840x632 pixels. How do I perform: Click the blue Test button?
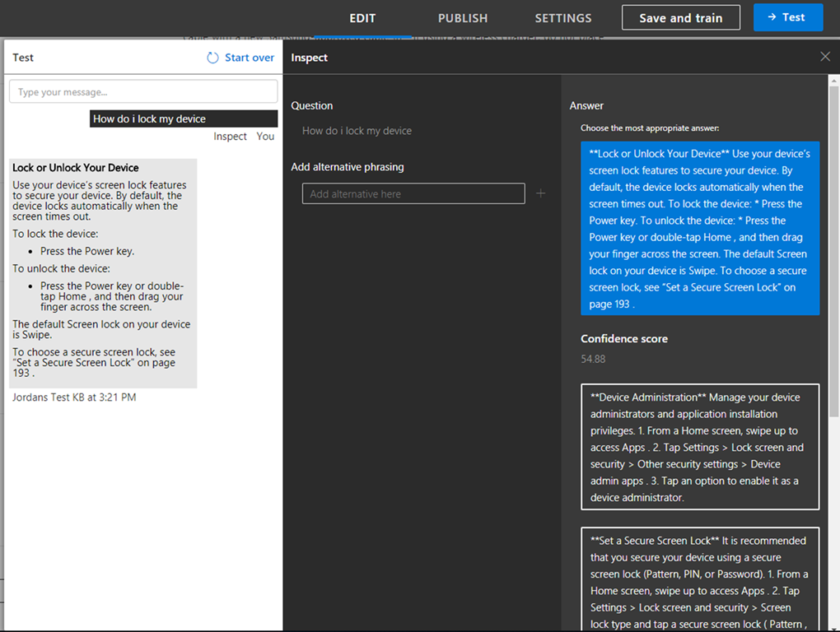(787, 17)
